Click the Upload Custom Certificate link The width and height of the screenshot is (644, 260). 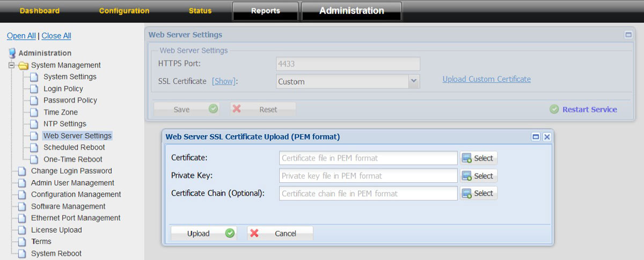(486, 79)
